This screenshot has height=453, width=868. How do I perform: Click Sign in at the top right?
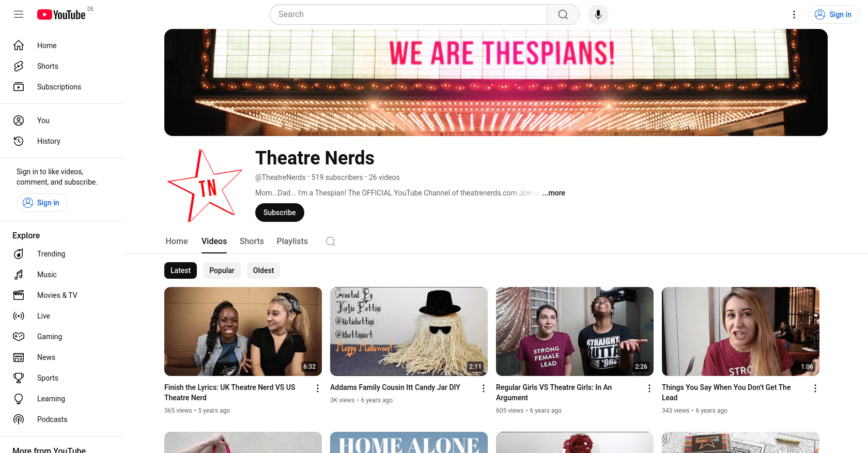click(x=834, y=14)
